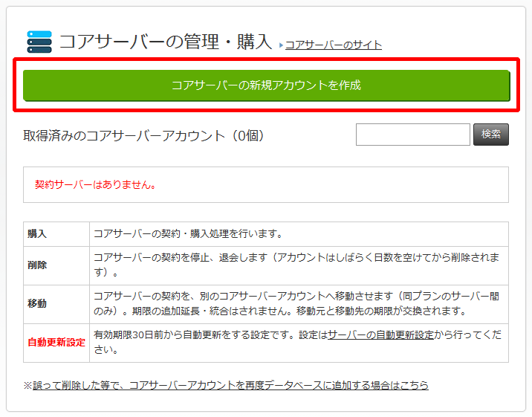Select the コアサーバーの管理・購入 page title
Viewport: 532px width, 417px height.
click(166, 42)
